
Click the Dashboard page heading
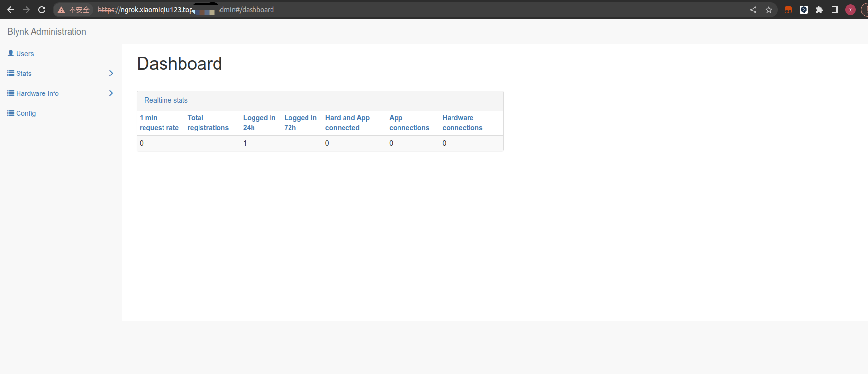click(180, 64)
